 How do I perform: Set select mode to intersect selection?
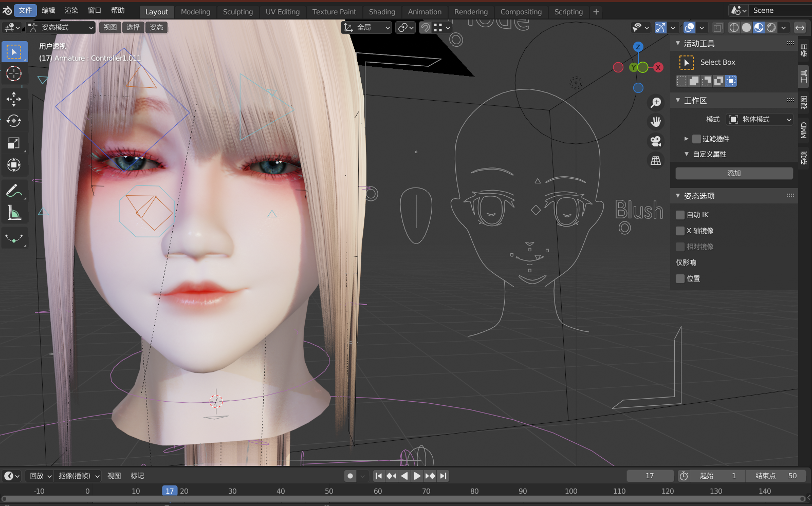pos(731,81)
